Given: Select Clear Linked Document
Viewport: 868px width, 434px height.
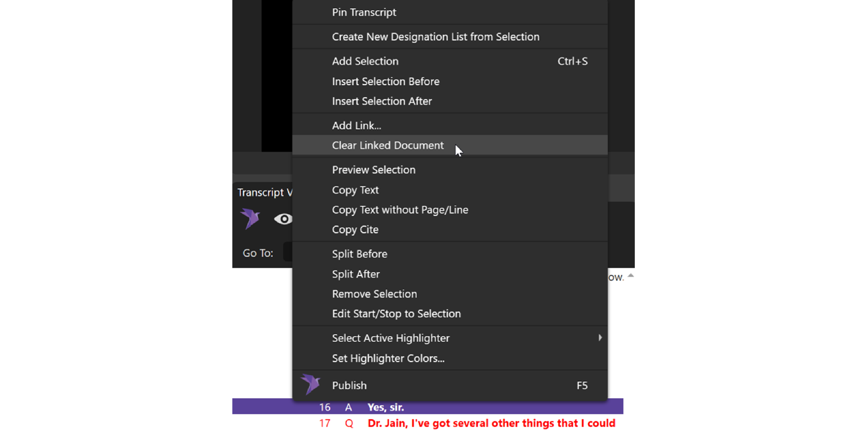Looking at the screenshot, I should [x=388, y=145].
